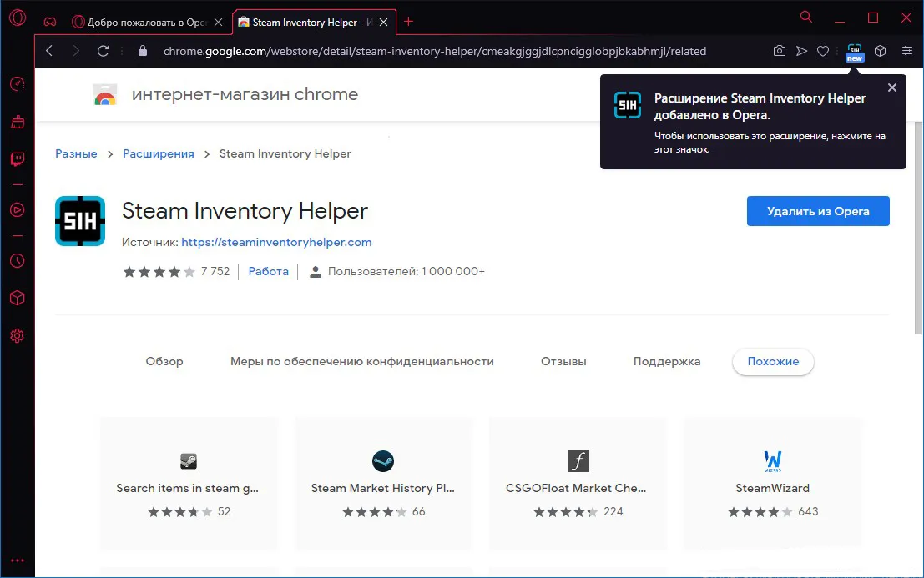
Task: Open the Поддержка tab
Action: (666, 361)
